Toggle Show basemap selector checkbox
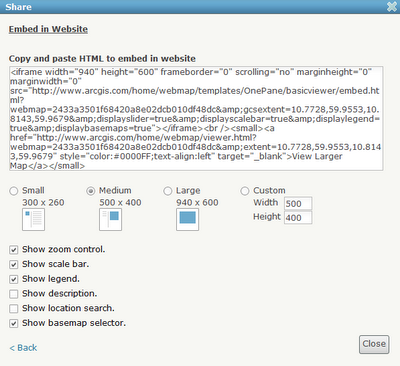 [14, 323]
